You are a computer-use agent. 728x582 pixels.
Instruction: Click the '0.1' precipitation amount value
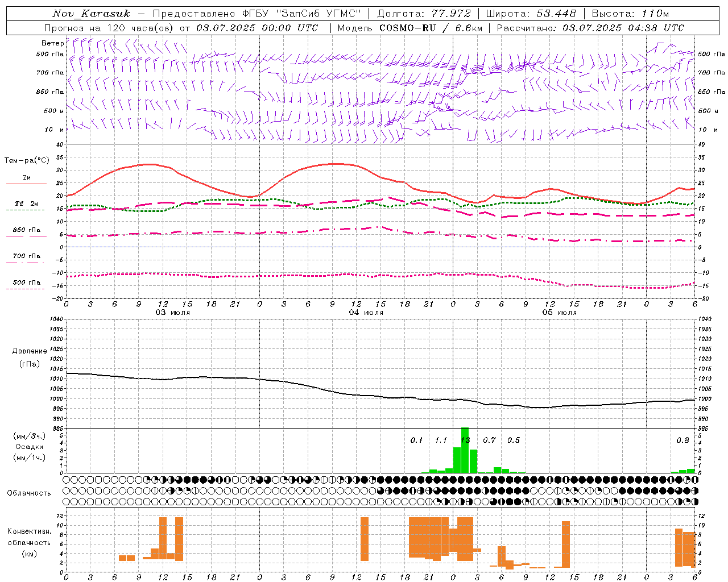[x=417, y=440]
